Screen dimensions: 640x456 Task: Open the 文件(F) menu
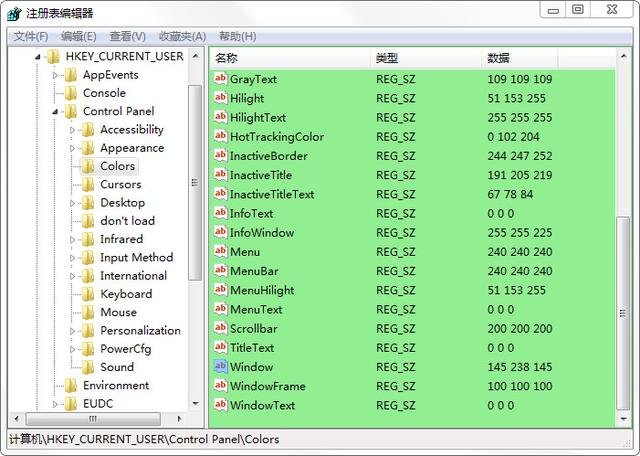click(31, 36)
